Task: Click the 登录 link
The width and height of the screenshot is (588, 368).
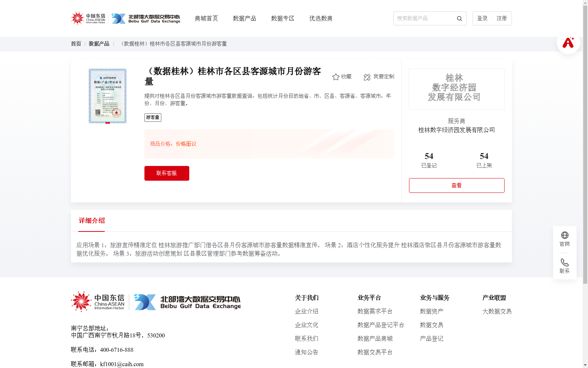Action: (482, 18)
